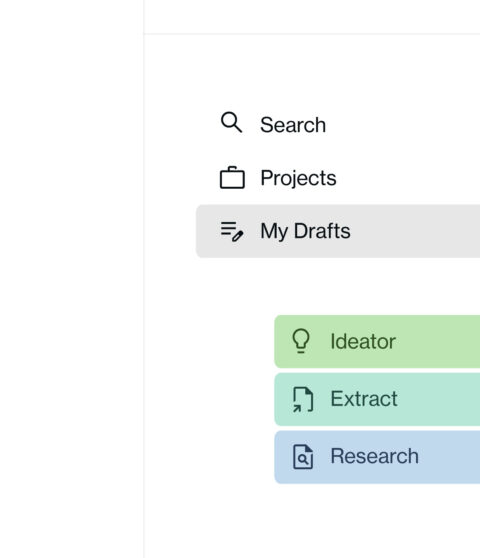
Task: Open Search from the sidebar label
Action: pos(293,125)
